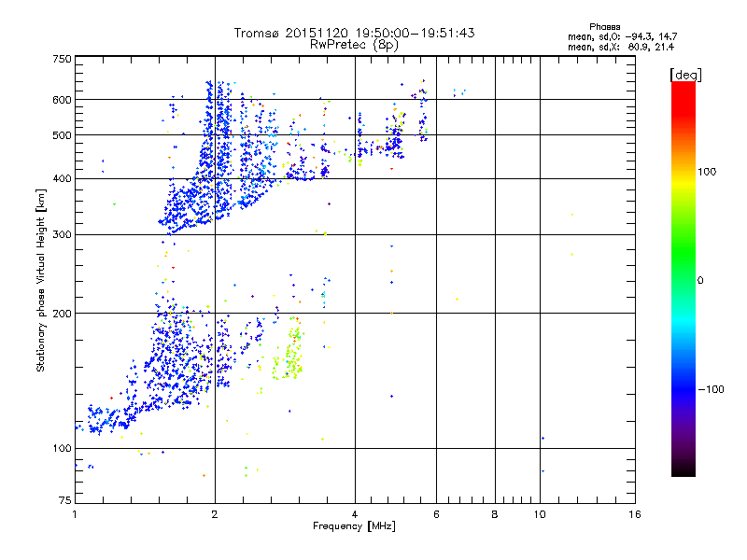Click the 'Phases' statistics heading
Screen dimensions: 747x560
pyautogui.click(x=604, y=27)
